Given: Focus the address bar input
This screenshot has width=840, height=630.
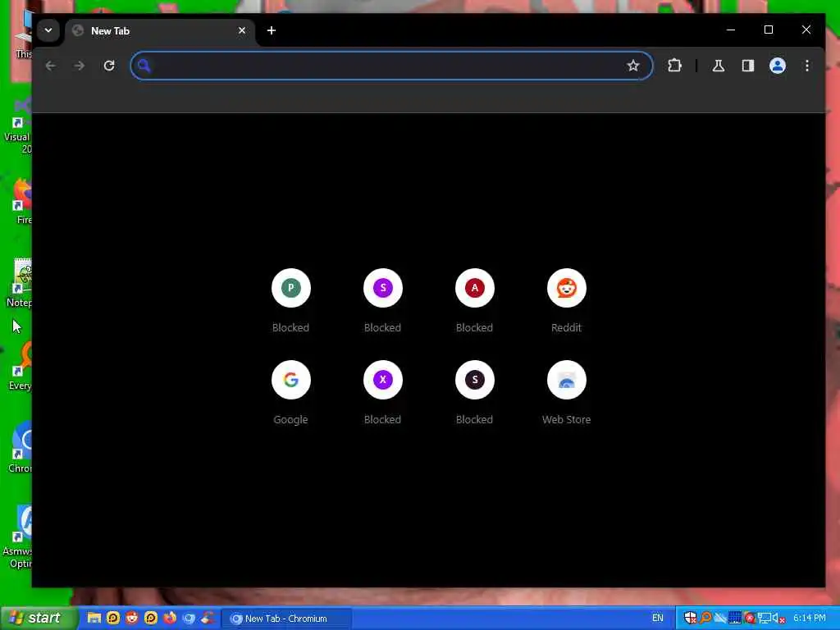Looking at the screenshot, I should [391, 66].
